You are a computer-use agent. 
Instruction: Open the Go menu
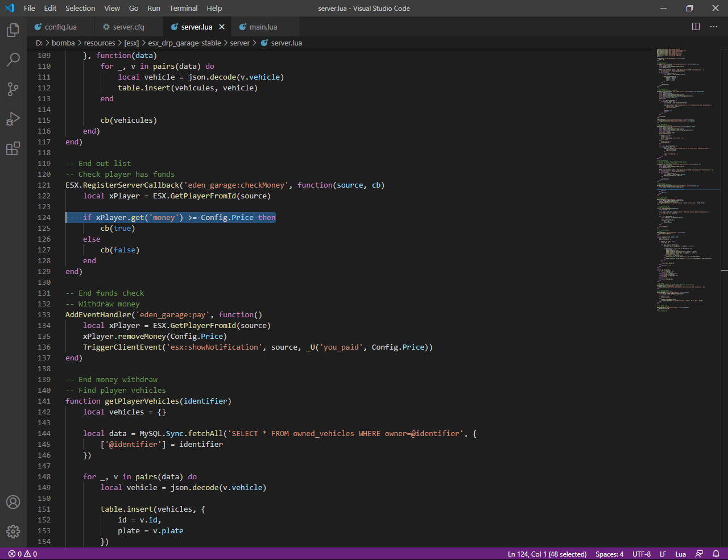click(134, 8)
